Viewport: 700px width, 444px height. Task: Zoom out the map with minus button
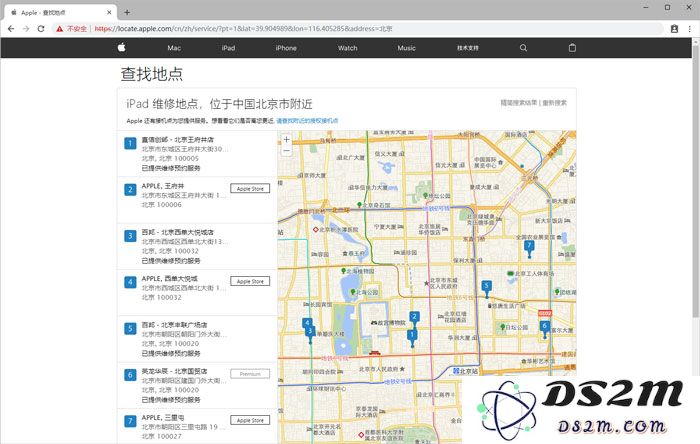(287, 150)
